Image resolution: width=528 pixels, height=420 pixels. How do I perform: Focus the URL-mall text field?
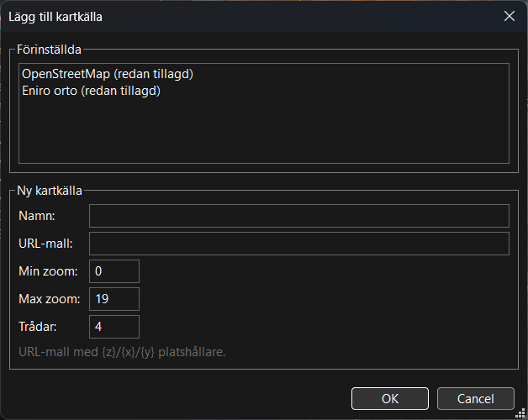point(299,244)
